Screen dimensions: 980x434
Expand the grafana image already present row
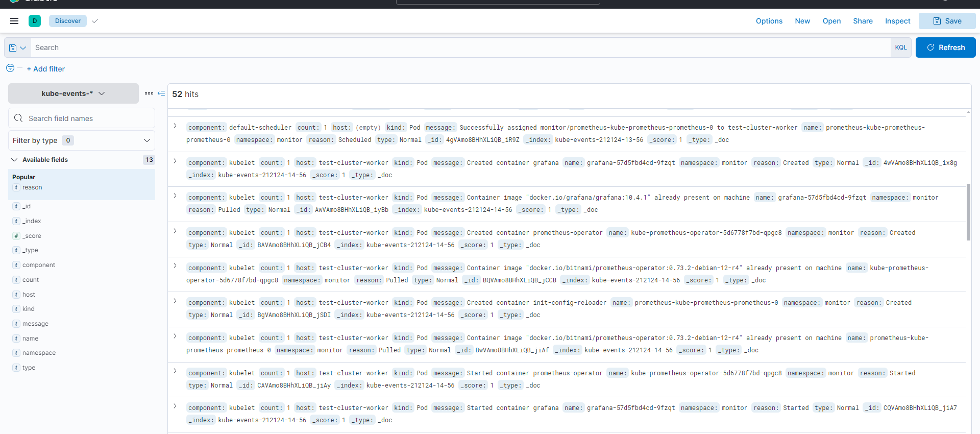coord(175,196)
